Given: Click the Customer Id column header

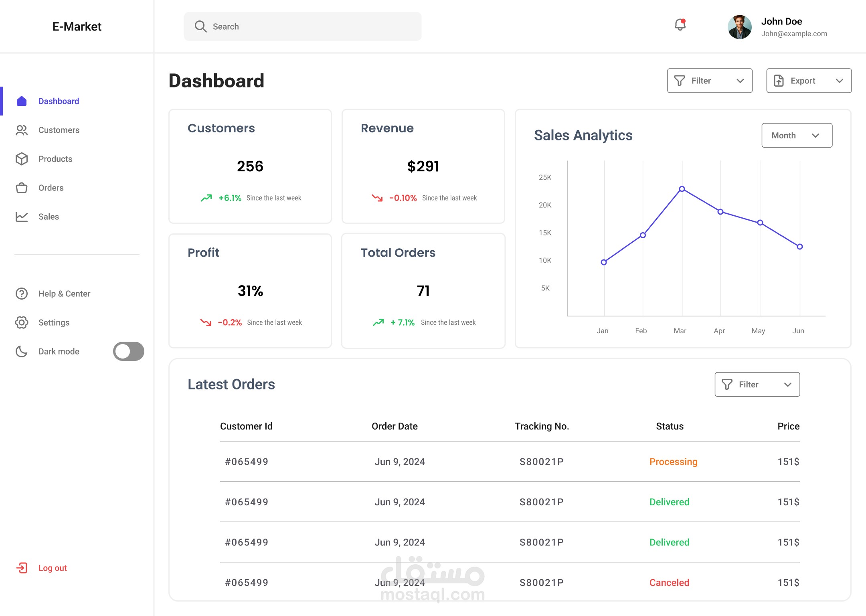Looking at the screenshot, I should coord(246,426).
